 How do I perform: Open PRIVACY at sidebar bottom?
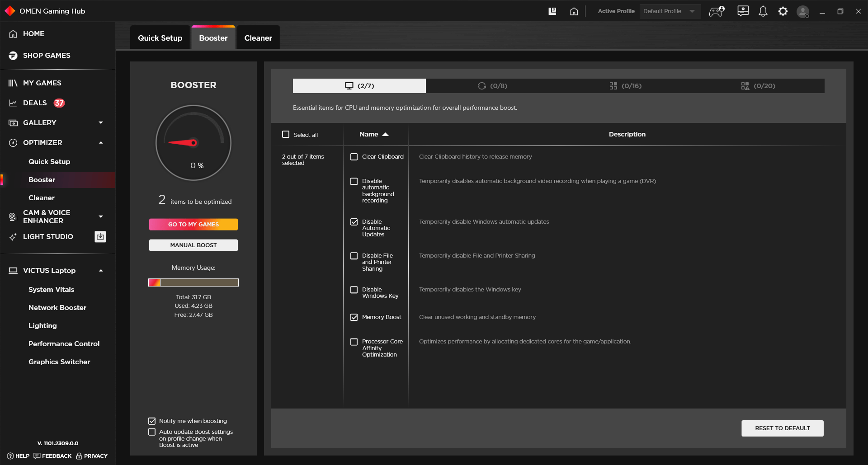[92, 456]
